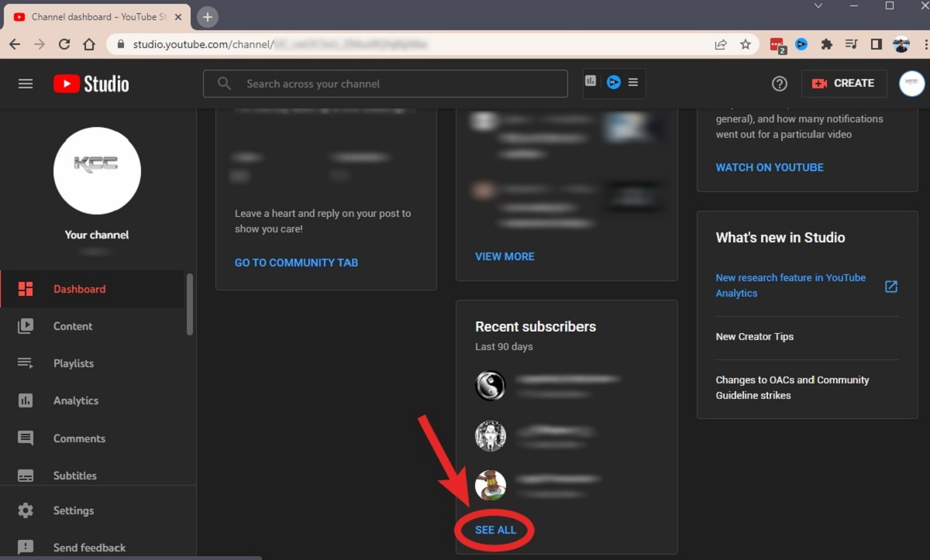The image size is (930, 560).
Task: Open the hamburger menu in Studio header
Action: pos(26,84)
